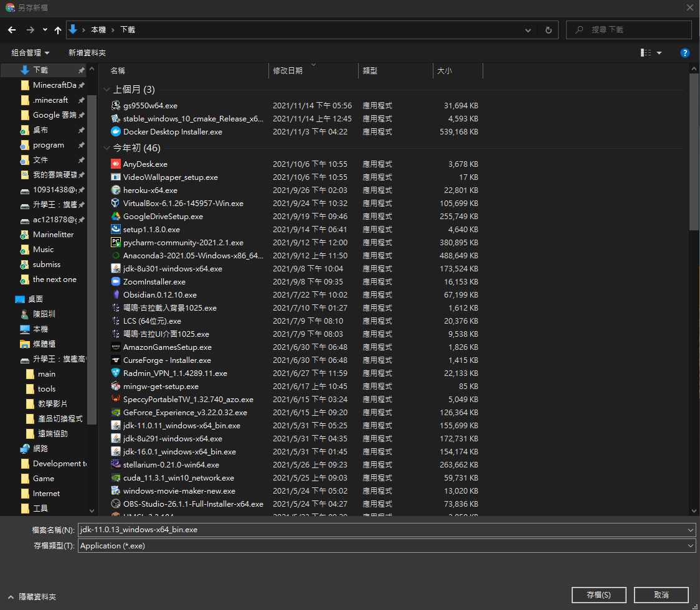Open view options dropdown arrow
This screenshot has width=700, height=610.
[x=659, y=53]
